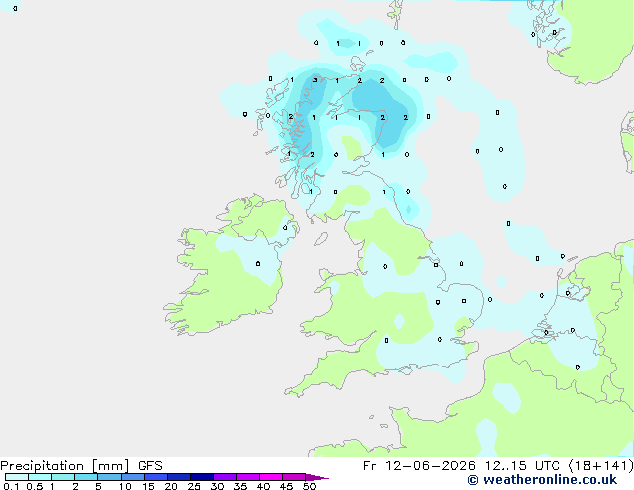Image resolution: width=634 pixels, height=490 pixels.
Task: Click the '45' legend label
Action: pos(286,486)
